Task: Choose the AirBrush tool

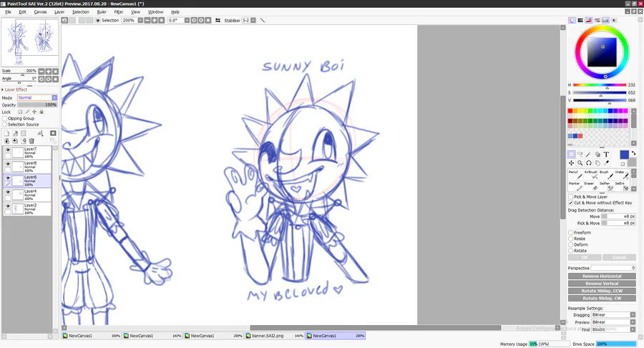Action: (x=590, y=174)
